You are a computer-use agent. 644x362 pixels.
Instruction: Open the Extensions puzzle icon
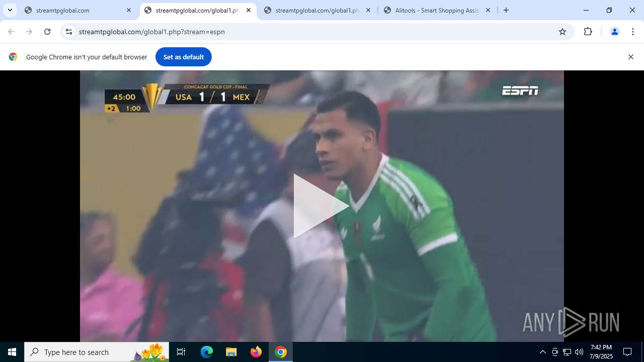588,32
